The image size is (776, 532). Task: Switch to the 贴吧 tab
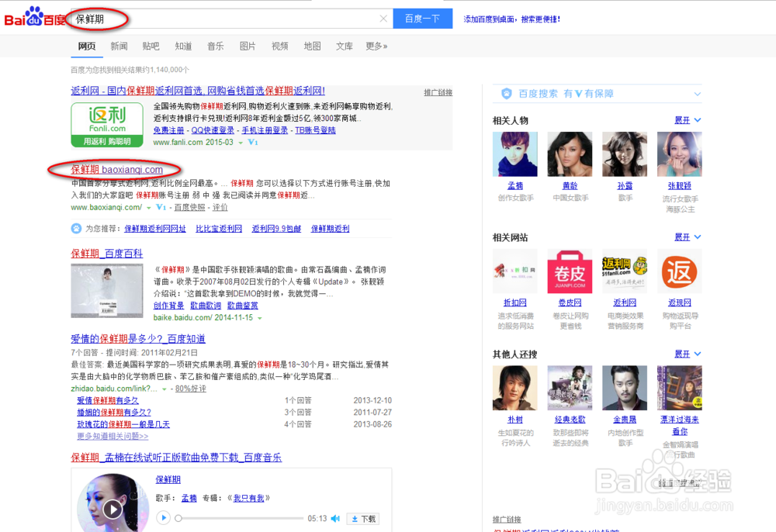click(x=151, y=46)
